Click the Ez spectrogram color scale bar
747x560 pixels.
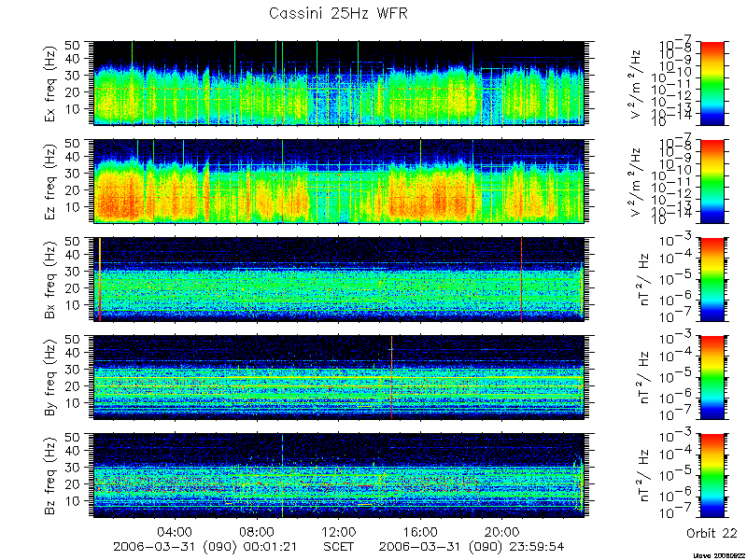tap(712, 181)
